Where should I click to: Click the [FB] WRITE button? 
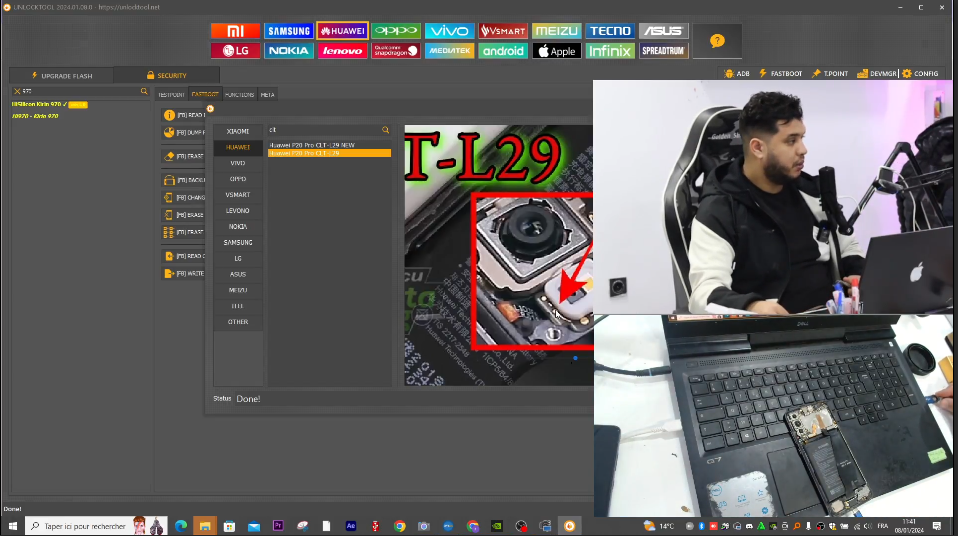(x=183, y=273)
